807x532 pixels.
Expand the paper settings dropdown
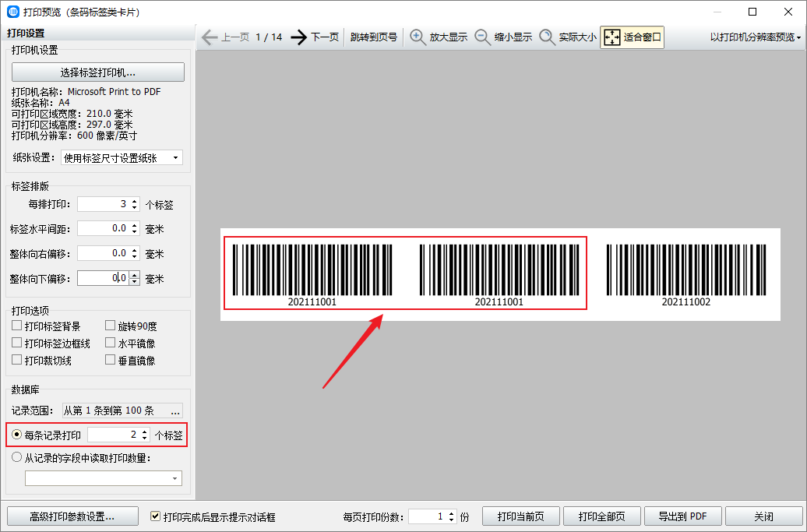click(121, 158)
